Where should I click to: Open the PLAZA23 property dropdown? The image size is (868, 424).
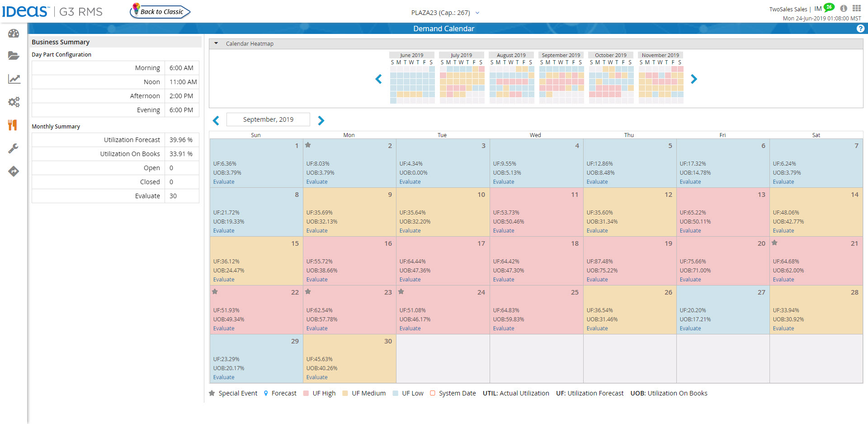coord(445,13)
